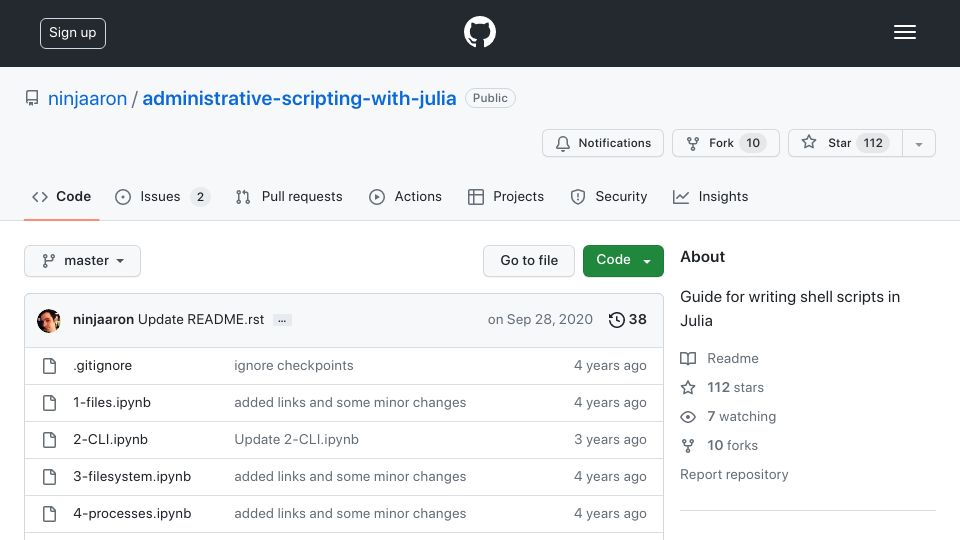Viewport: 960px width, 540px height.
Task: Switch to the Code tab
Action: (61, 197)
